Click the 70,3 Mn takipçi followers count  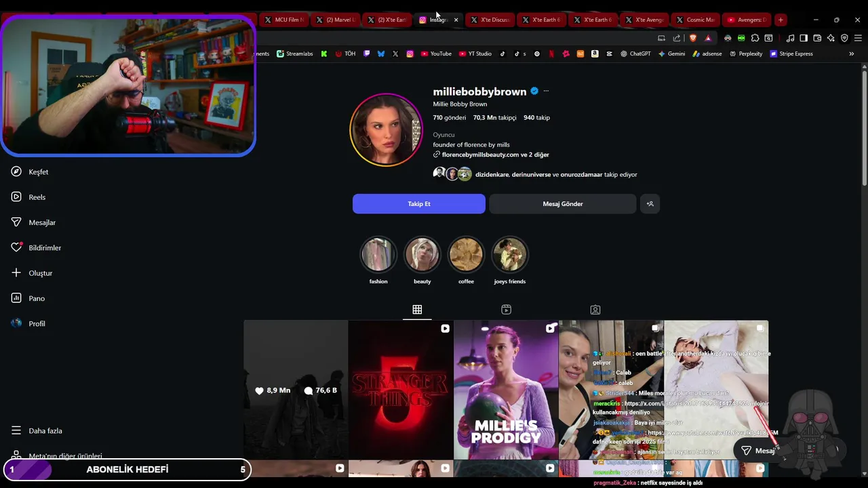tap(494, 118)
